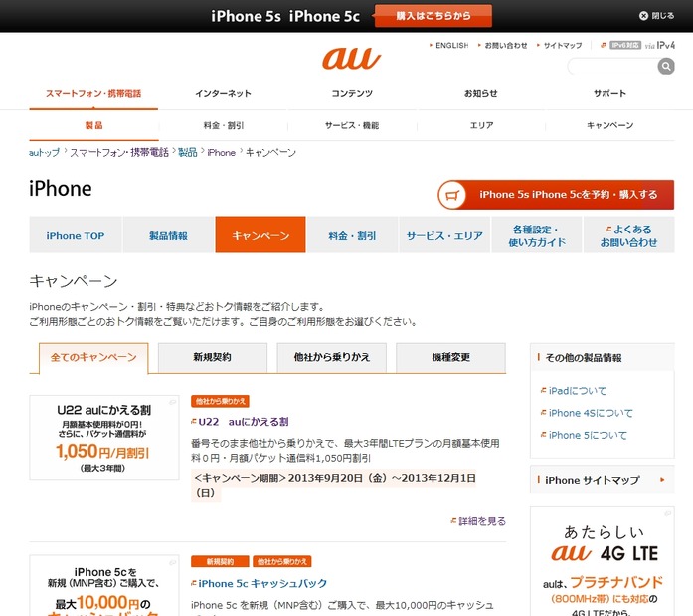Image resolution: width=693 pixels, height=616 pixels.
Task: Open iPhone サイトマップ sidebar button
Action: point(602,480)
